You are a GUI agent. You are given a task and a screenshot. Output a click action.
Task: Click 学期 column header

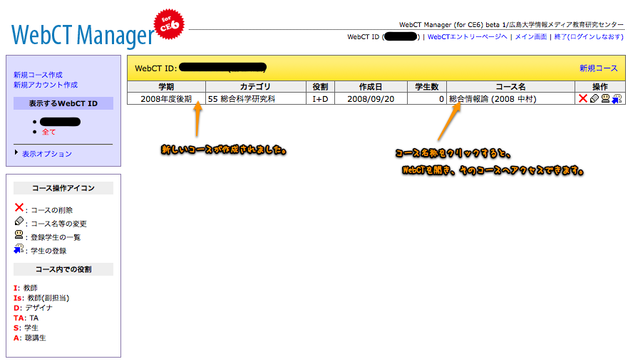tap(166, 86)
